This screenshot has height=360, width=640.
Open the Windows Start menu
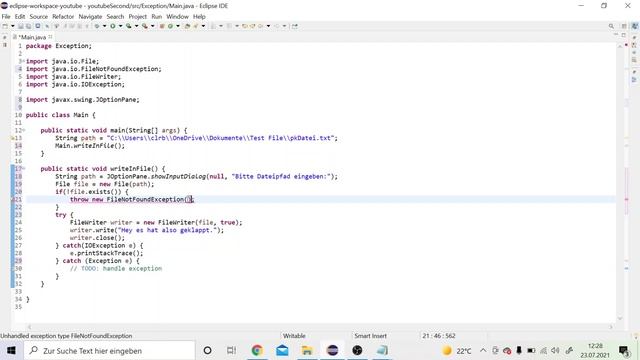11,351
